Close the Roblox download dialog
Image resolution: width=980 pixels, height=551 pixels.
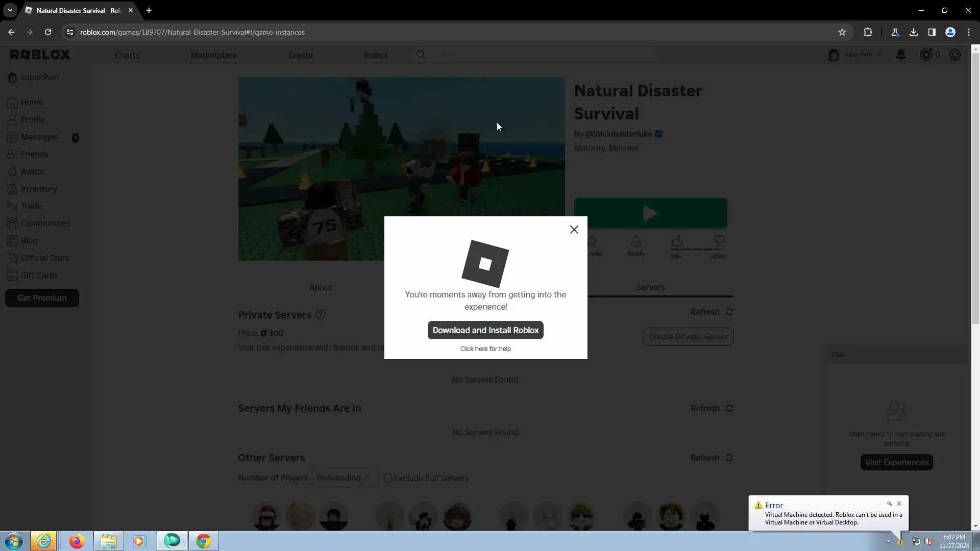tap(574, 230)
